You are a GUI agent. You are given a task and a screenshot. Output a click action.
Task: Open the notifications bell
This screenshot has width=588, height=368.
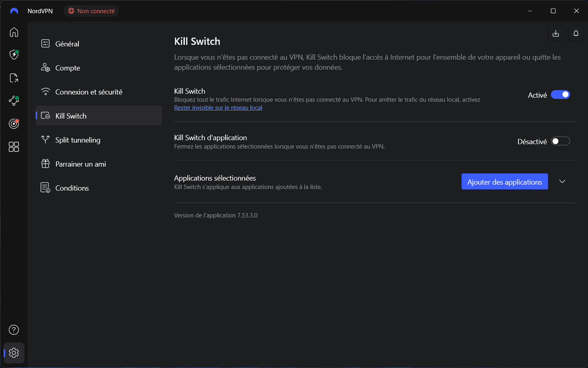click(576, 33)
